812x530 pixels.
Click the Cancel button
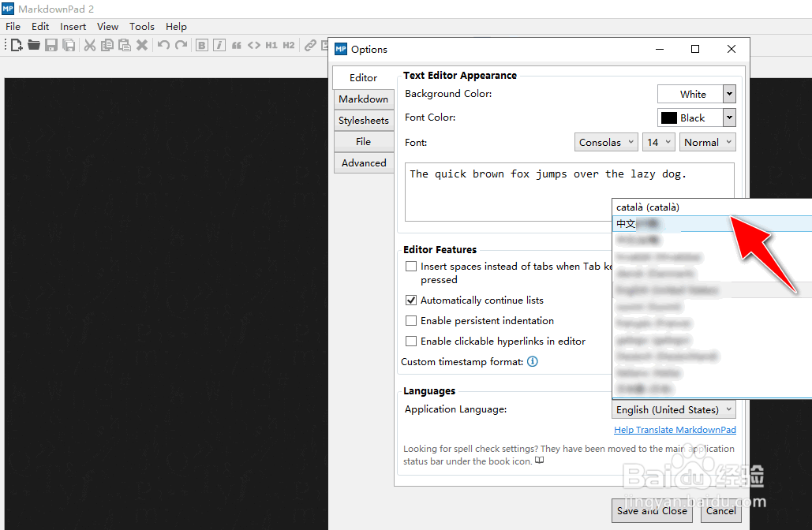(721, 511)
